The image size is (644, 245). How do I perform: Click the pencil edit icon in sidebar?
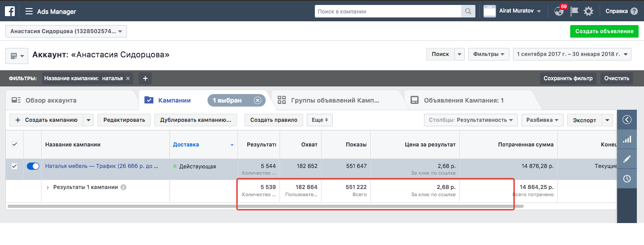[627, 159]
